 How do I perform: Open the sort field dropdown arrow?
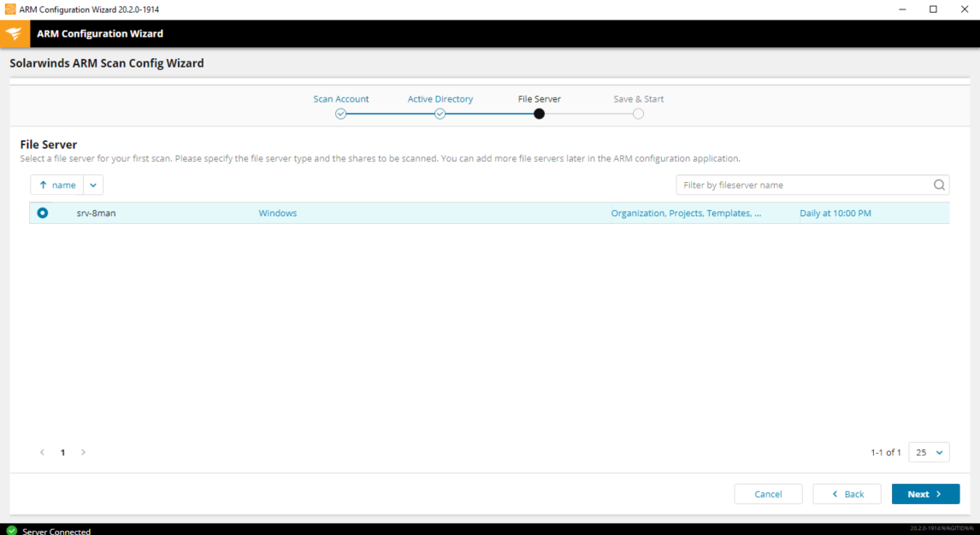[x=93, y=185]
